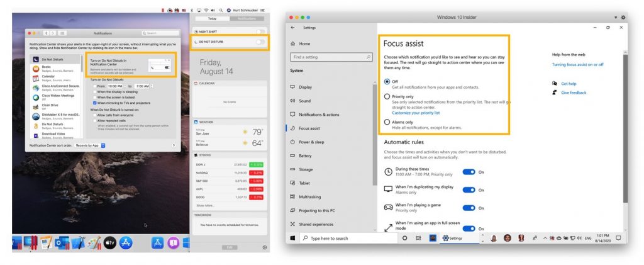Click stepper beside 10:00 PM time
The image size is (644, 265).
pyautogui.click(x=124, y=86)
